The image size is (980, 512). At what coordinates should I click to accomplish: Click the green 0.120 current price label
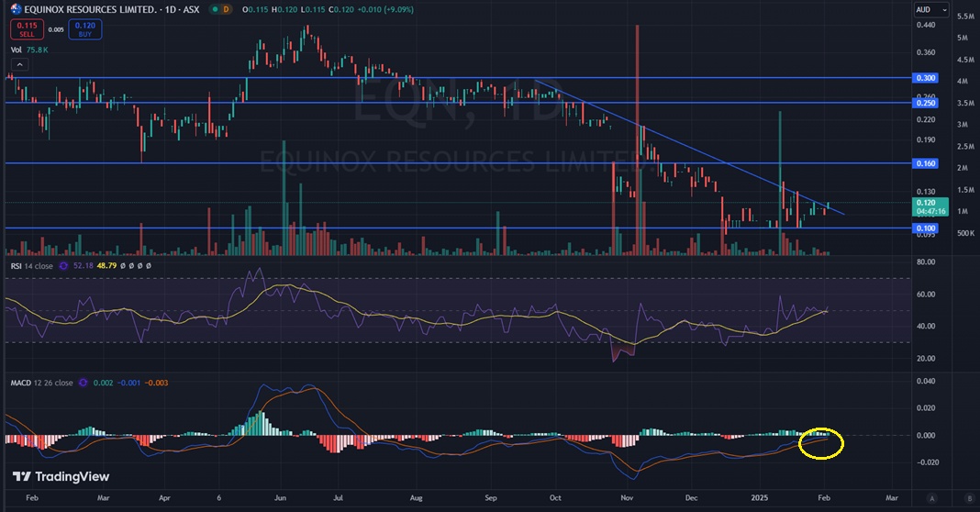[930, 207]
